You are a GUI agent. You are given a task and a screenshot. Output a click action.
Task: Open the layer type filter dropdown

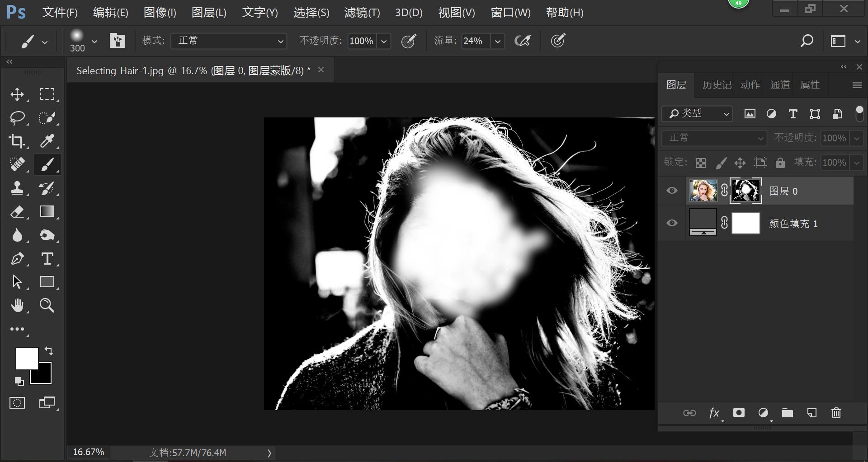[696, 114]
